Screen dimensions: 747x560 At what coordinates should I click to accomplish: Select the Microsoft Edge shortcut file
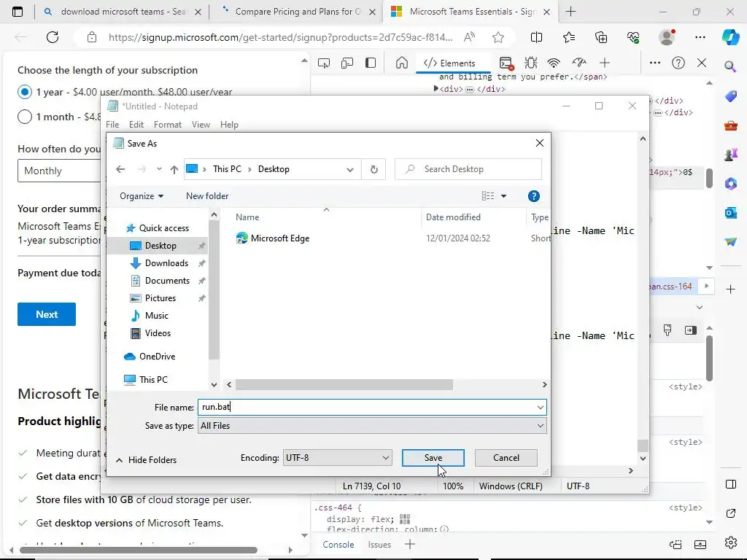tap(273, 238)
